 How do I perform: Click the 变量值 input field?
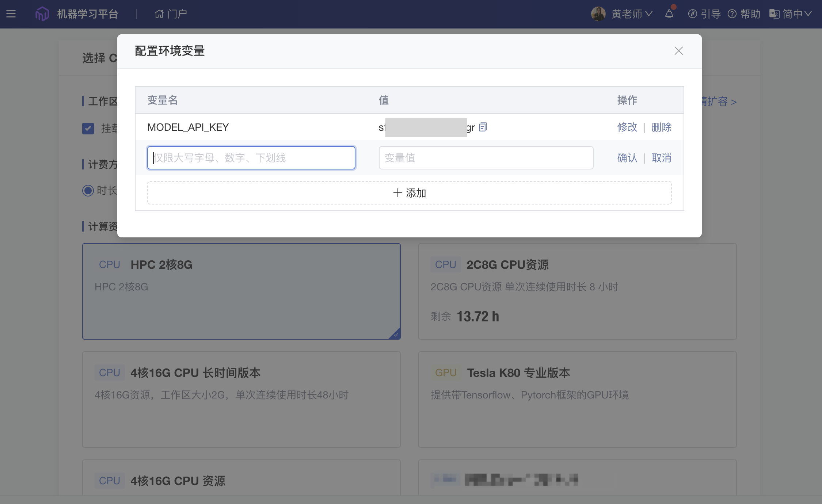click(486, 158)
